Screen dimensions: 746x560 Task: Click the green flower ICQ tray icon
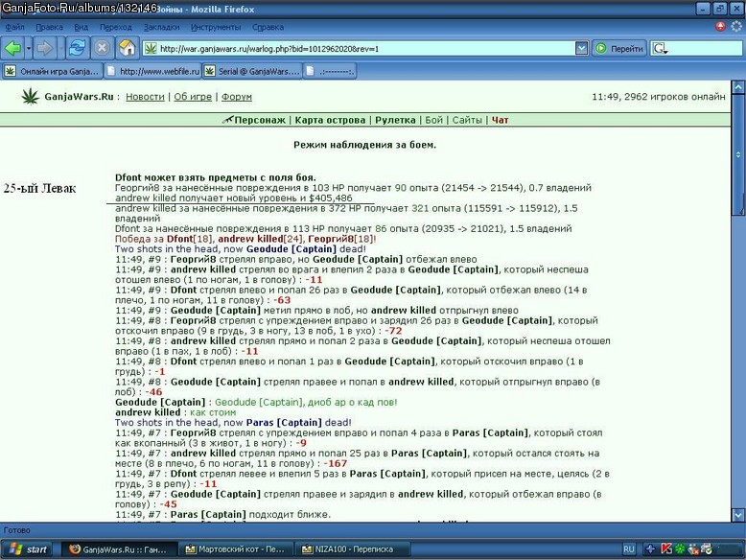(x=680, y=549)
